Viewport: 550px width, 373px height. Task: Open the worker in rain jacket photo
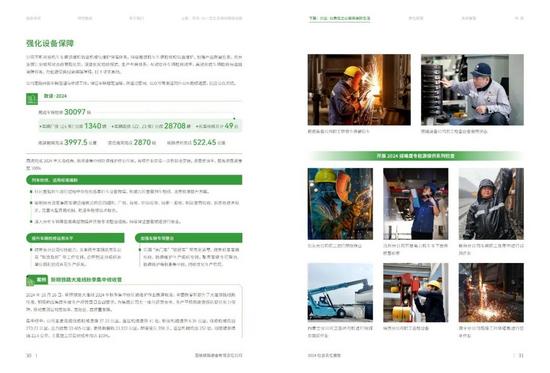point(491,204)
